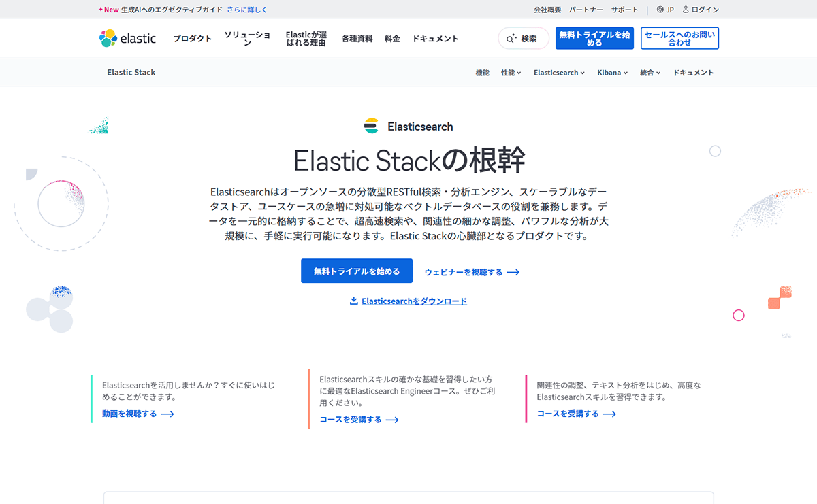
Task: Expand the Kibana dropdown menu
Action: [611, 72]
